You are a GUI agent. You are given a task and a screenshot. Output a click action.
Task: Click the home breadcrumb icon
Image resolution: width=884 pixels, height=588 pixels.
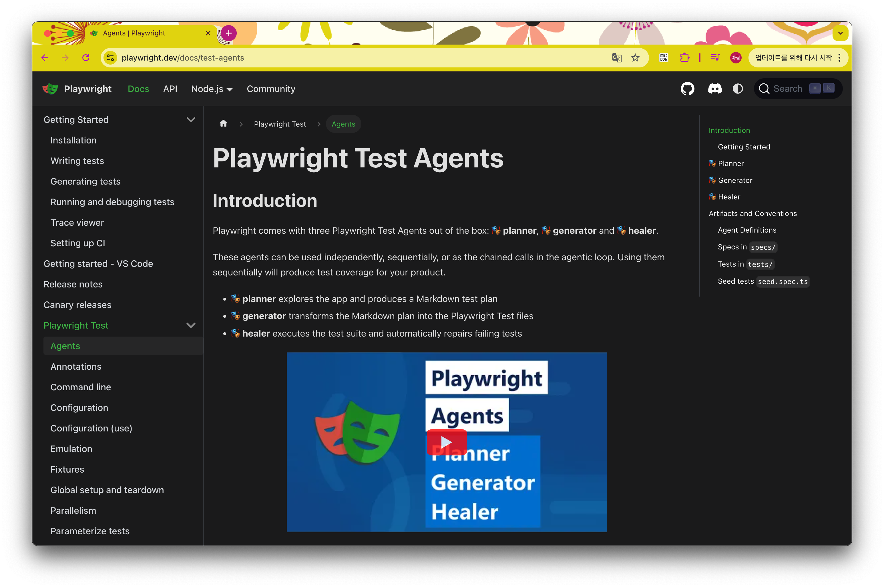coord(223,124)
